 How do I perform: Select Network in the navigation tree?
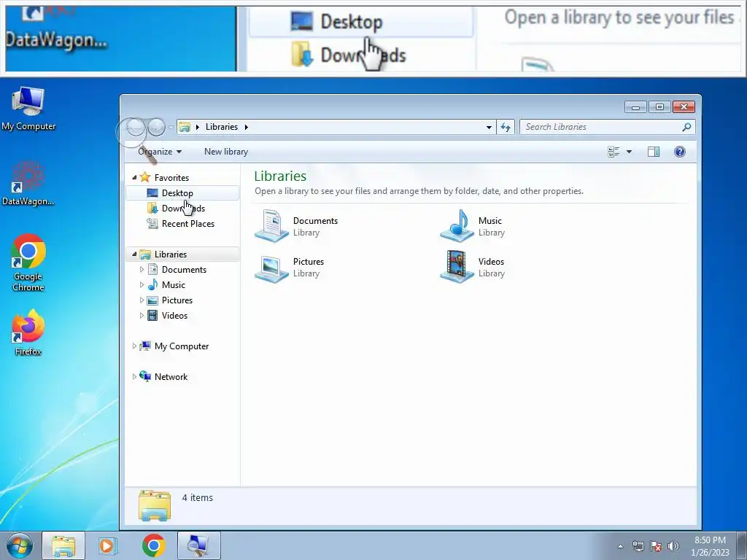(x=182, y=377)
